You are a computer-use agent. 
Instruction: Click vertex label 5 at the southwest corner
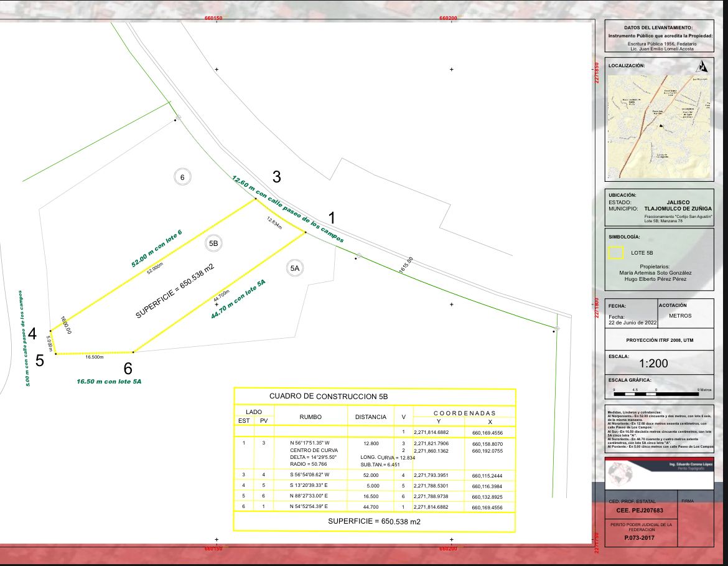click(39, 361)
